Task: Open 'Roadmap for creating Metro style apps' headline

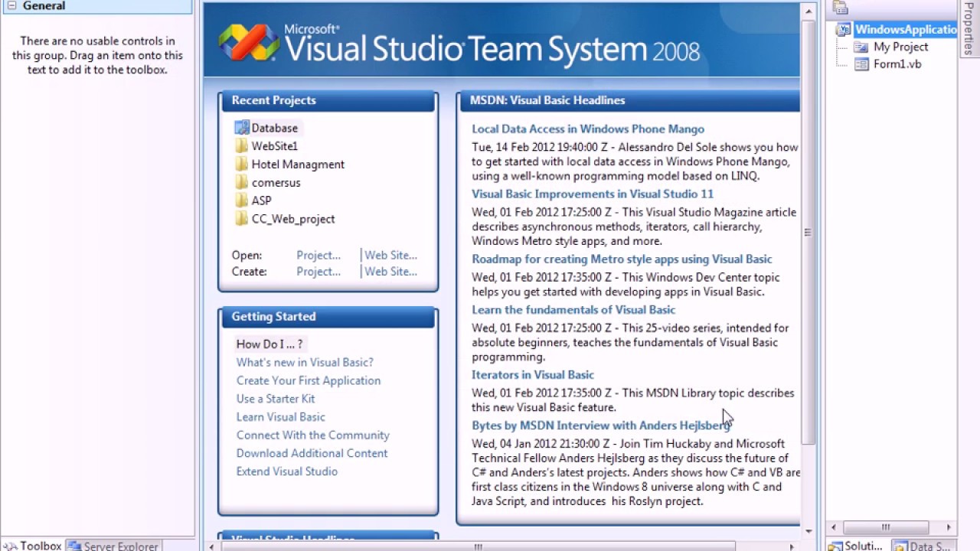Action: pyautogui.click(x=622, y=259)
